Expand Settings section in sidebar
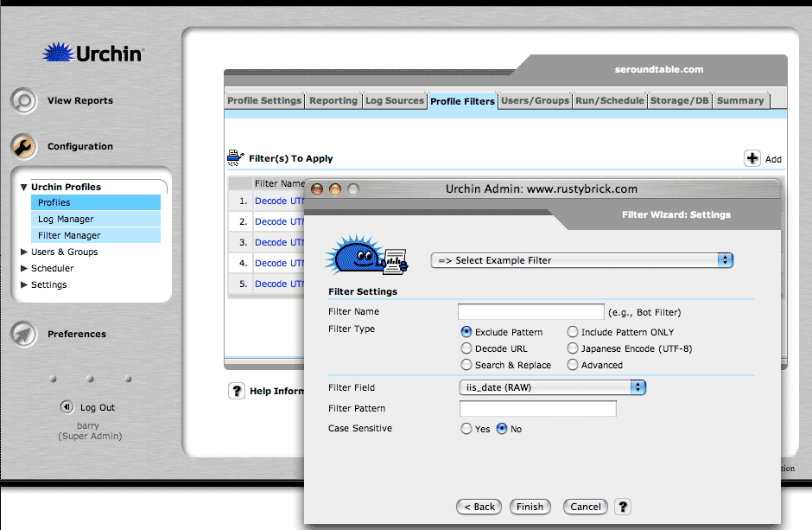 tap(23, 285)
